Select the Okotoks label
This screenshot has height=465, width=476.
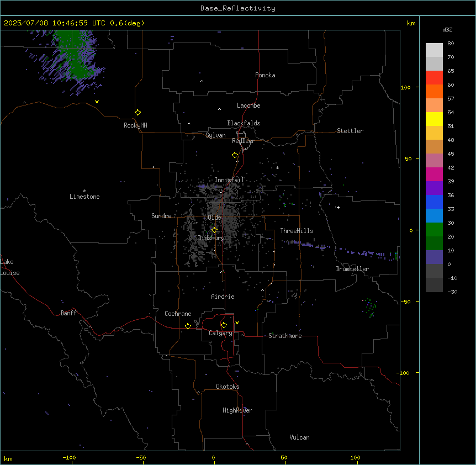point(228,387)
